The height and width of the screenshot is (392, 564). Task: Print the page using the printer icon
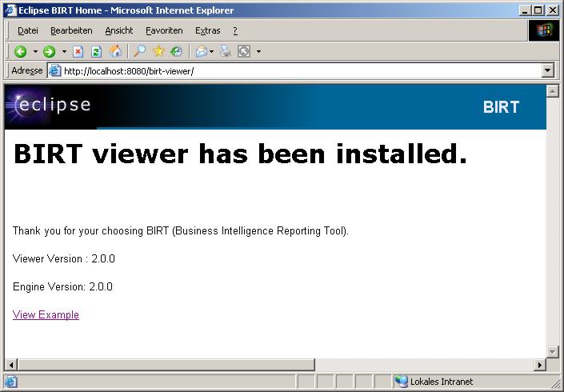pos(226,51)
